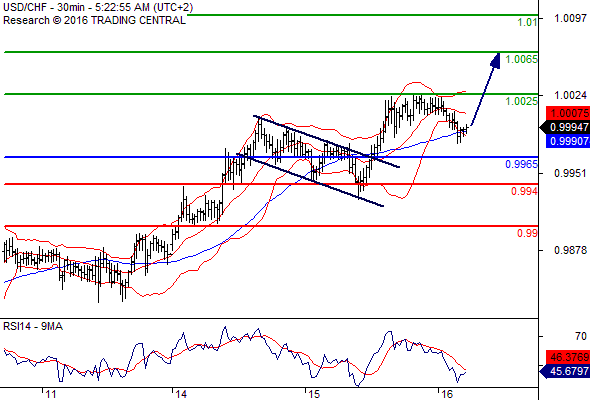The height and width of the screenshot is (400, 590).
Task: Click the red 0.994 support label
Action: click(x=524, y=192)
